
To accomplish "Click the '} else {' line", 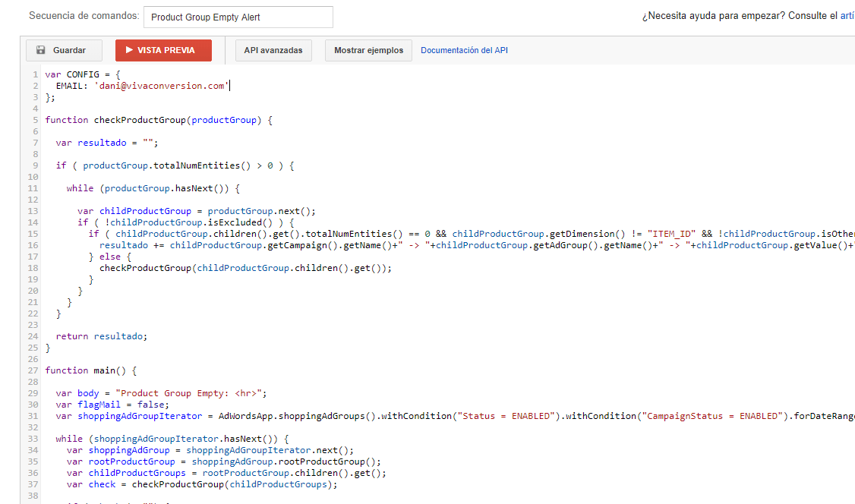I will [110, 257].
